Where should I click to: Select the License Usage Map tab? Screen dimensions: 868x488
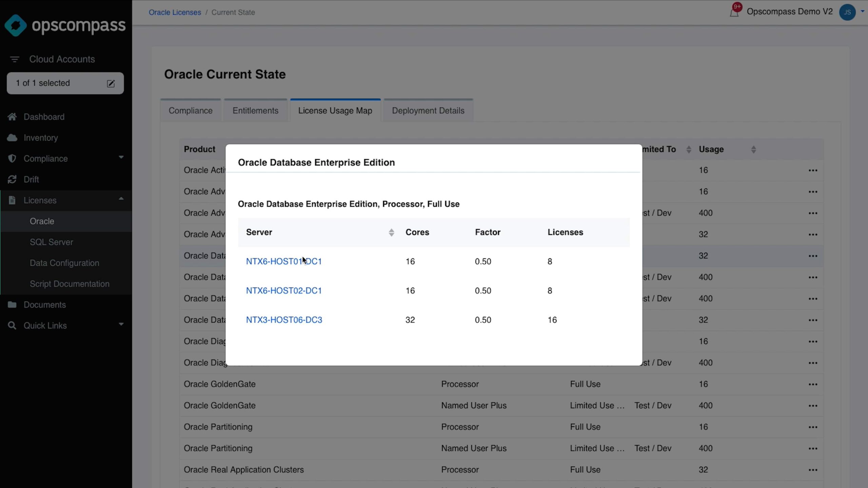pyautogui.click(x=335, y=110)
